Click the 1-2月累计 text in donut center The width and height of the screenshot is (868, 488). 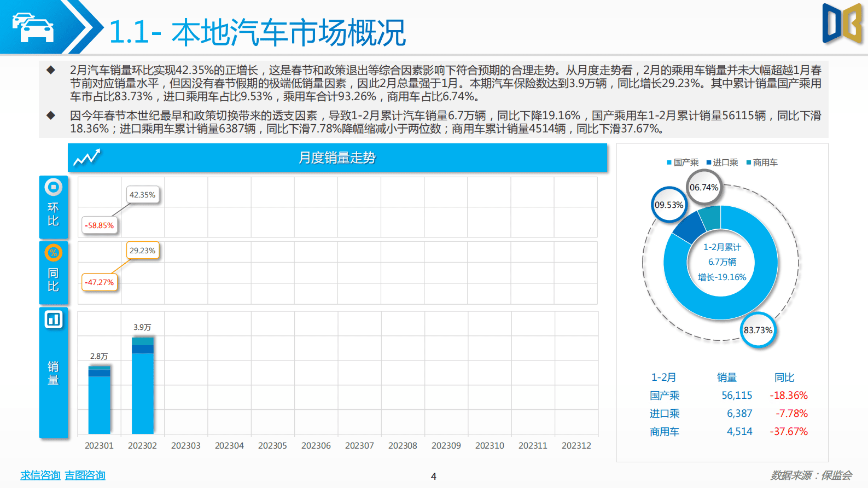(722, 247)
